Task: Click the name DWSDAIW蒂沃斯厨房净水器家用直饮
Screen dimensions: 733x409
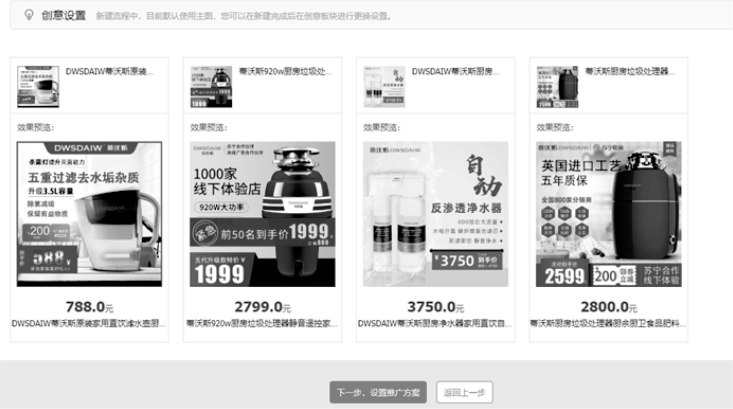Action: 435,323
